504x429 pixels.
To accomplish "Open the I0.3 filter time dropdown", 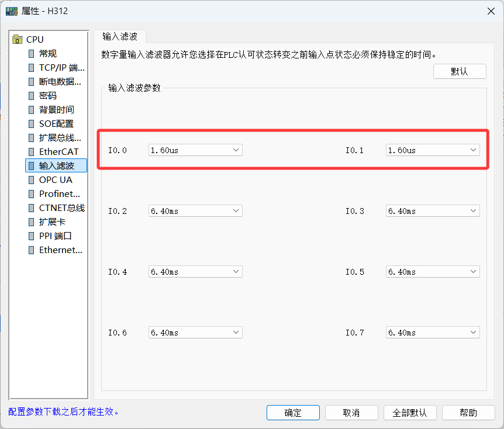I will pos(433,211).
